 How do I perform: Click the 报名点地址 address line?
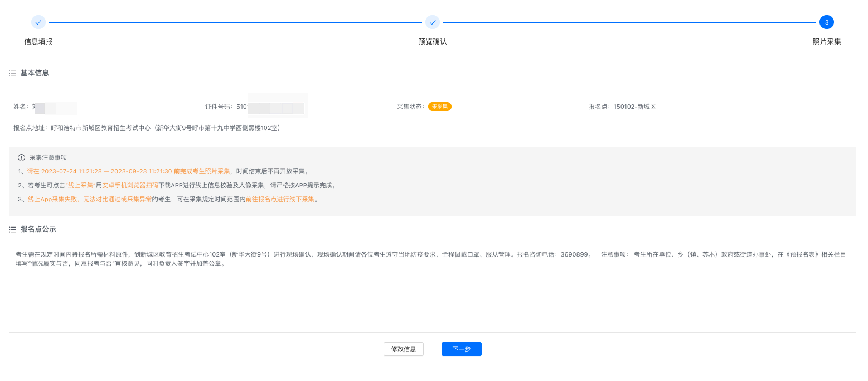[148, 128]
